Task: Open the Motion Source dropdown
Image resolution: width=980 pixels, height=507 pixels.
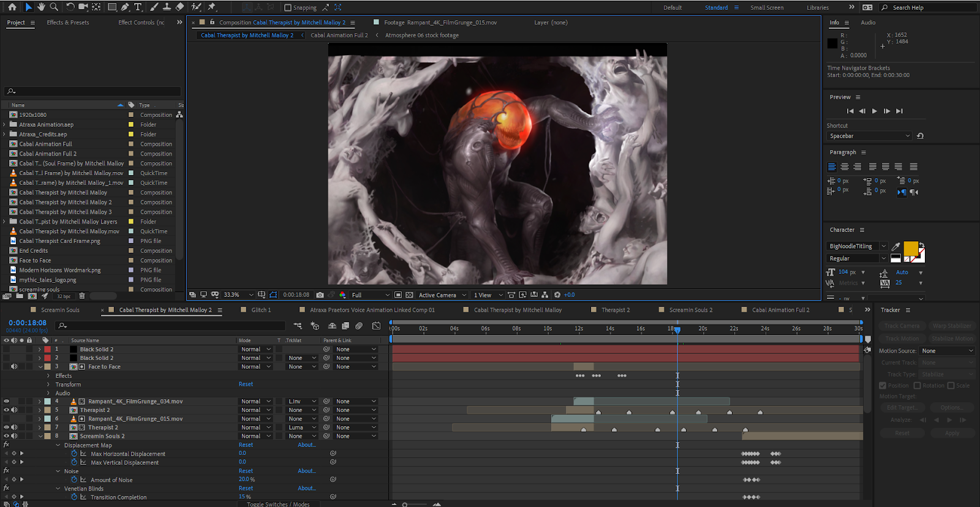Action: pyautogui.click(x=947, y=351)
